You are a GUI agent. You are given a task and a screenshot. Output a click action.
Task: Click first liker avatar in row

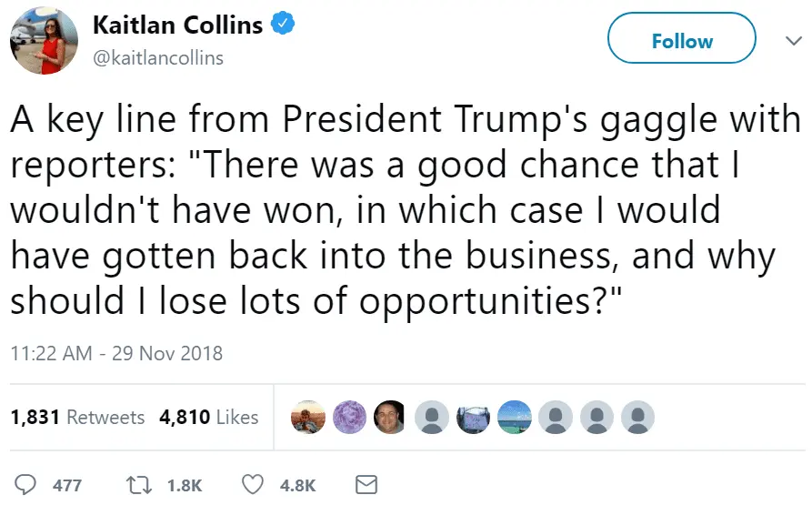307,418
